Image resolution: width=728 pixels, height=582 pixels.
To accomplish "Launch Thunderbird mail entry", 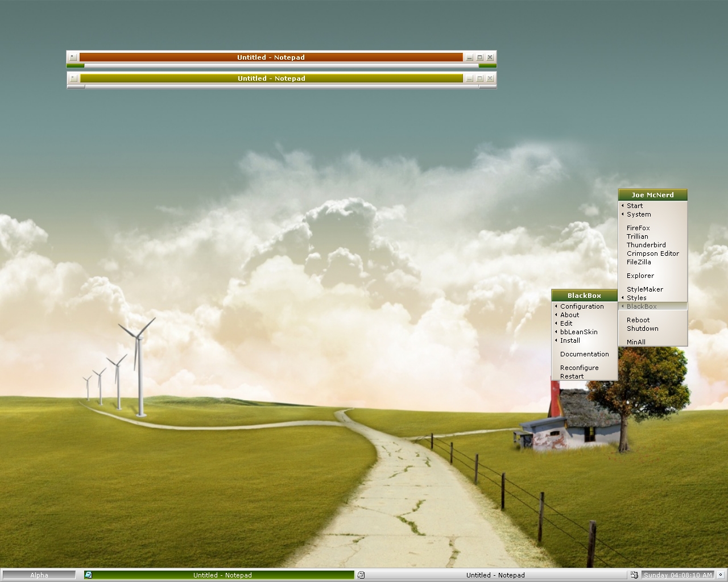I will 653,245.
